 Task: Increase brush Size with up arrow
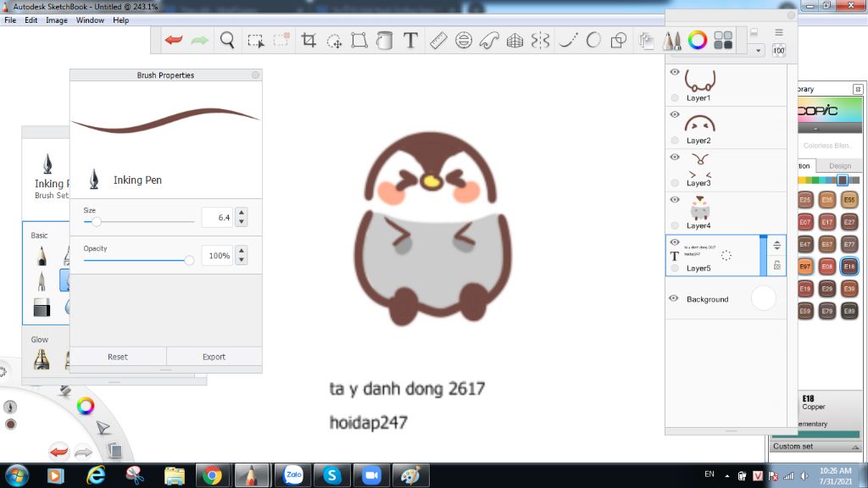242,213
